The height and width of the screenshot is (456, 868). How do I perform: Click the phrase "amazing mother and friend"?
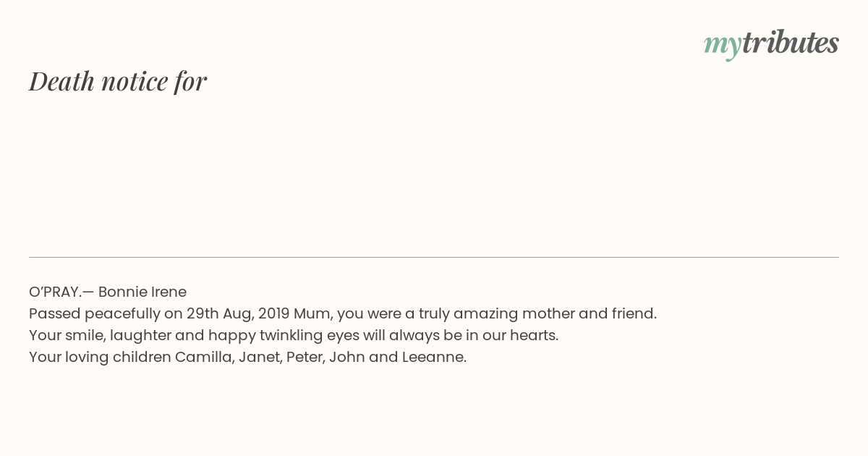555,313
